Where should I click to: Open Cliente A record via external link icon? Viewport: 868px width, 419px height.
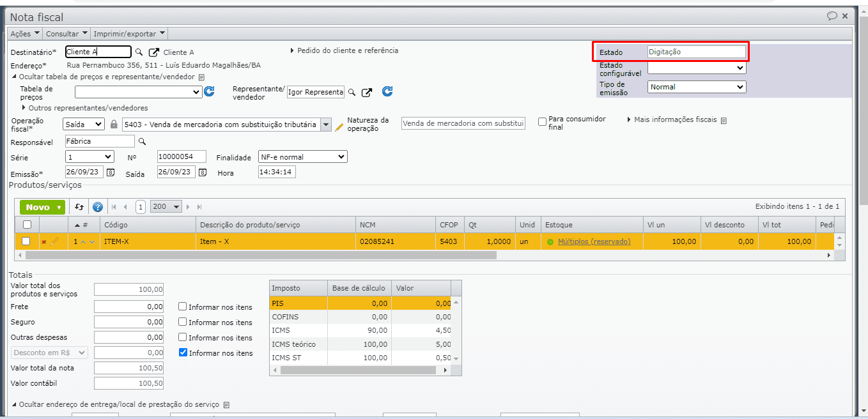pos(154,52)
